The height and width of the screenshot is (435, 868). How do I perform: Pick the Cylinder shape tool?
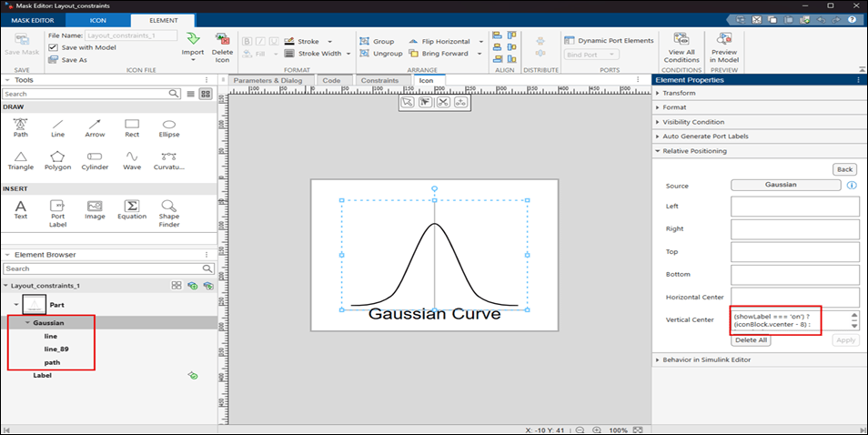95,159
